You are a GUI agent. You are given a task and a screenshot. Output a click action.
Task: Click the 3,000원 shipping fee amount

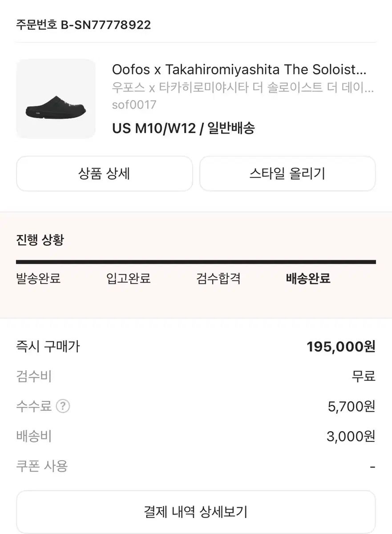coord(351,437)
